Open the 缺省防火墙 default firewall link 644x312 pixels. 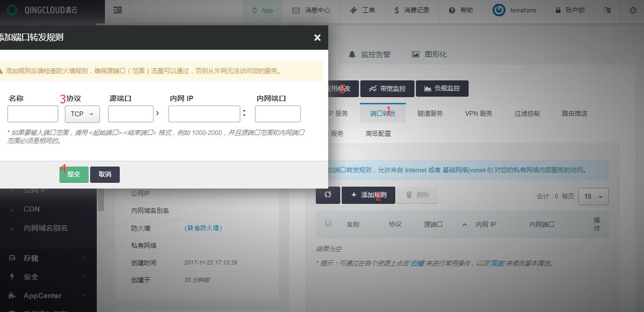(x=203, y=228)
